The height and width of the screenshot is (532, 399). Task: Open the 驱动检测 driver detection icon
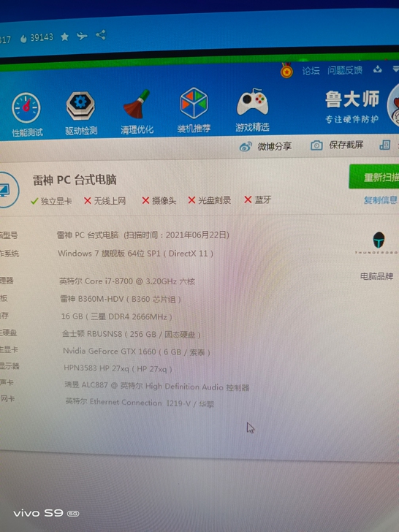pyautogui.click(x=80, y=113)
